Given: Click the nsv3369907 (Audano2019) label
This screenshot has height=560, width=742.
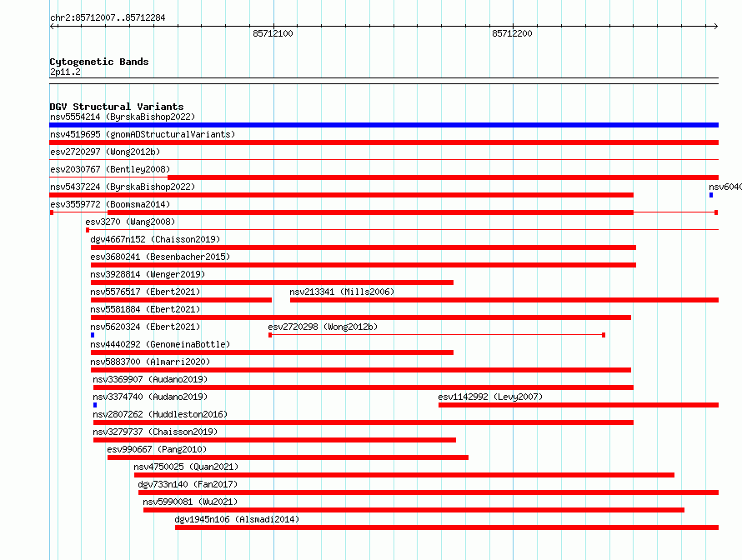Looking at the screenshot, I should [150, 379].
